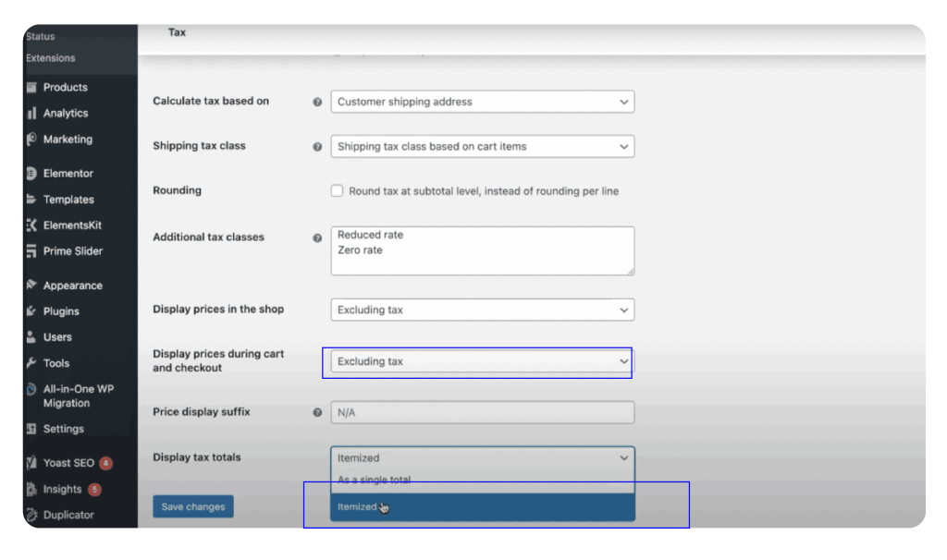The height and width of the screenshot is (560, 947).
Task: Open the Users menu item
Action: pyautogui.click(x=56, y=337)
